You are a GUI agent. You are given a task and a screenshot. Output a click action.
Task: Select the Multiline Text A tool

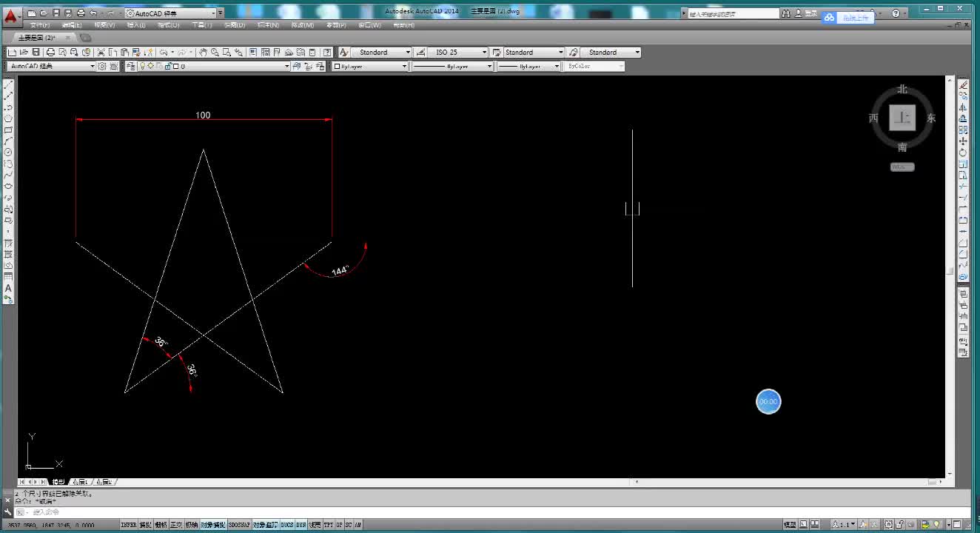point(8,288)
